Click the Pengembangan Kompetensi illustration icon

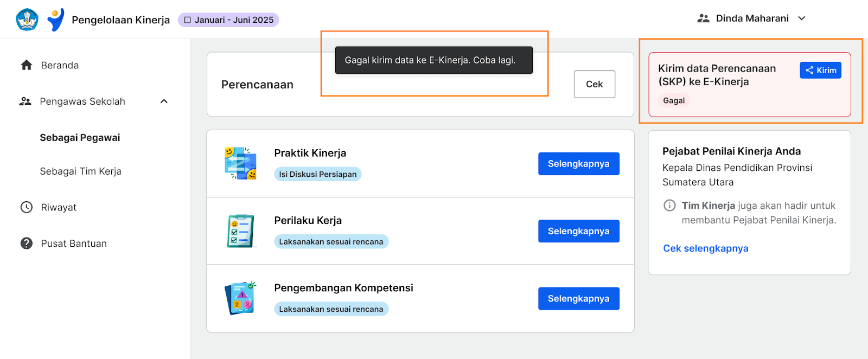click(240, 298)
